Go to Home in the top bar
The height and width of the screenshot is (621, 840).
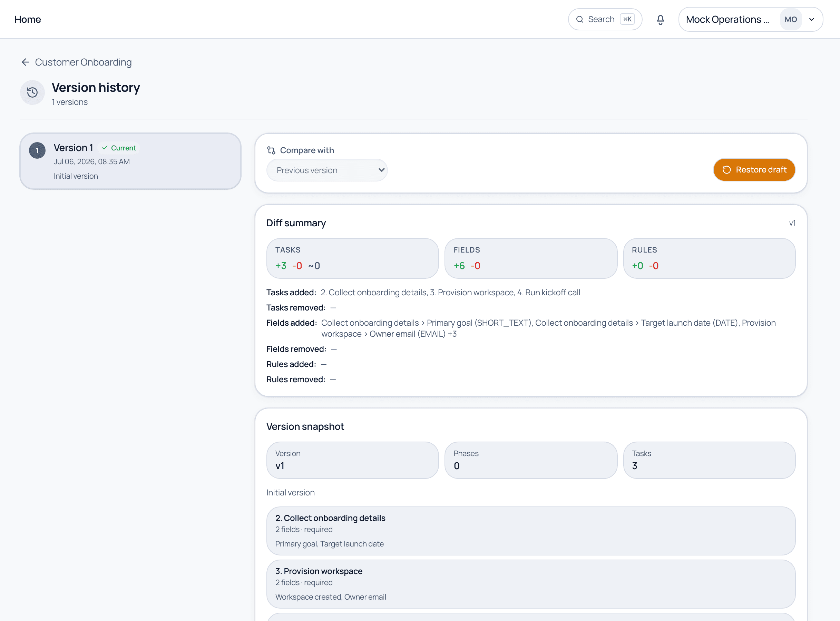(28, 20)
